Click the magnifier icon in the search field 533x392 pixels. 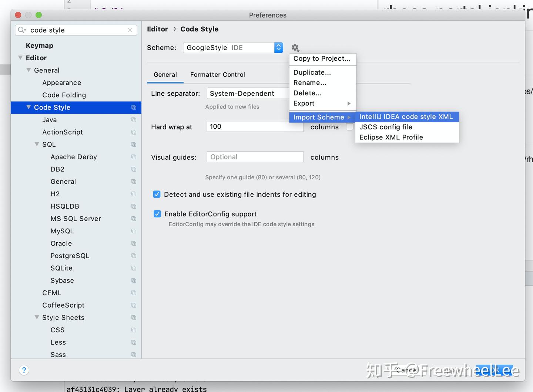point(21,30)
